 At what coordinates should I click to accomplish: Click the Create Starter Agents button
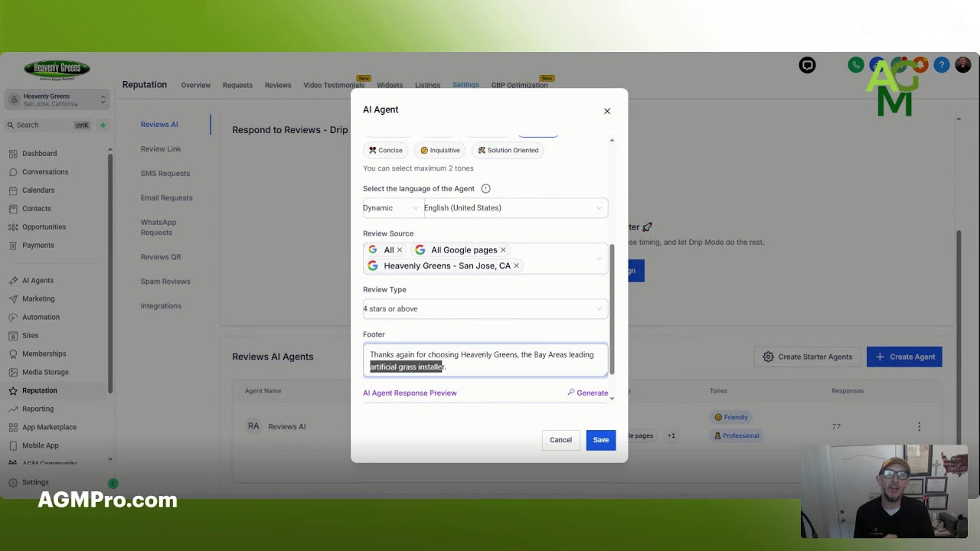(808, 357)
